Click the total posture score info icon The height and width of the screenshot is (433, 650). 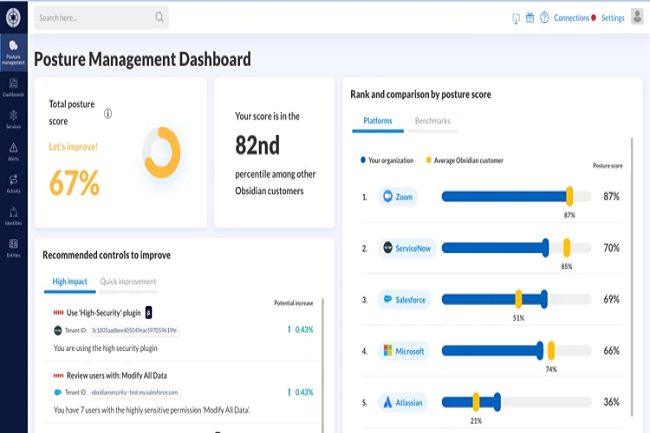(x=108, y=114)
